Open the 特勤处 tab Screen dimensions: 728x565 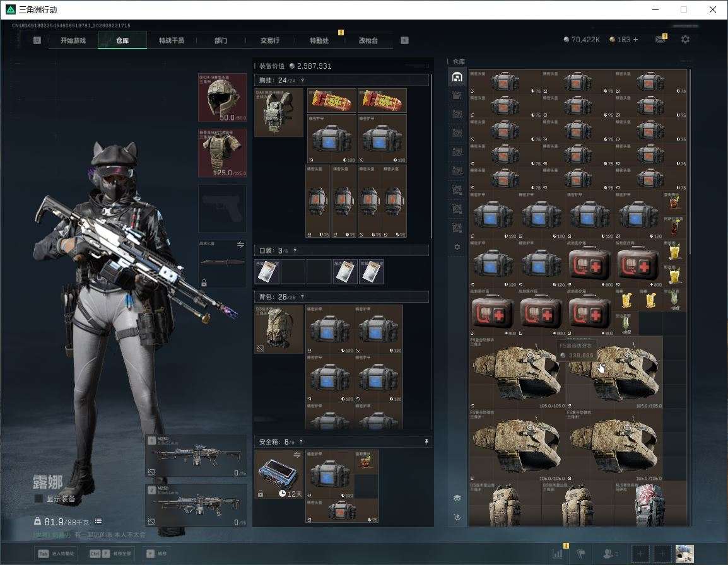click(x=319, y=40)
